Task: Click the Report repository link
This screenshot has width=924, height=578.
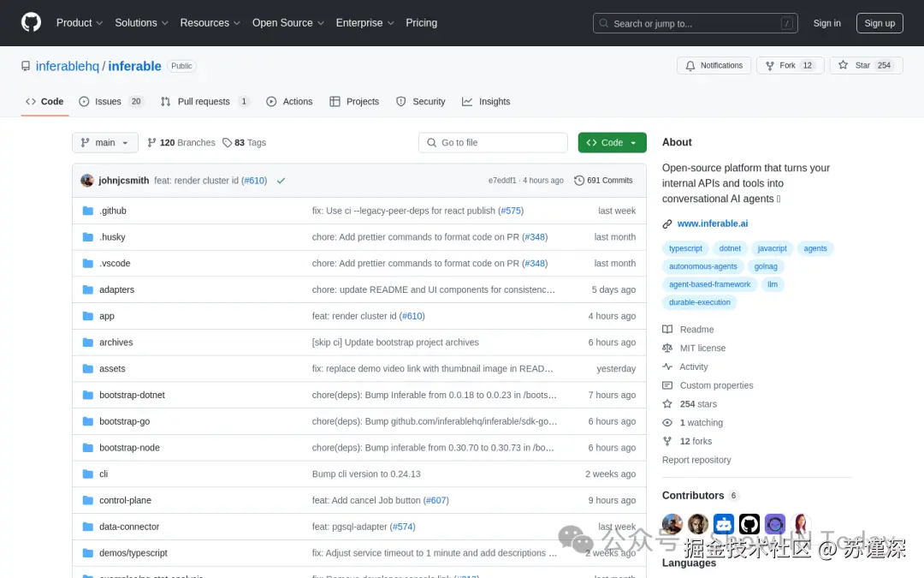Action: pyautogui.click(x=696, y=460)
